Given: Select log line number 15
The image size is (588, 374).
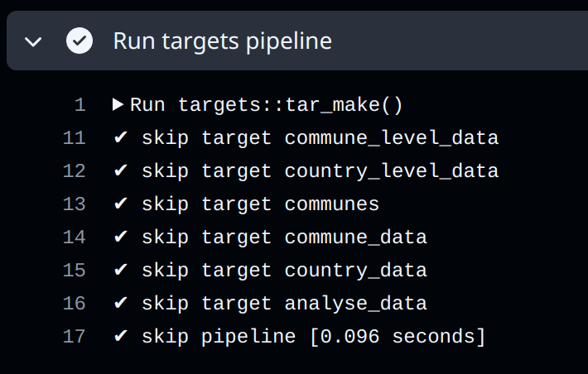Looking at the screenshot, I should 75,271.
